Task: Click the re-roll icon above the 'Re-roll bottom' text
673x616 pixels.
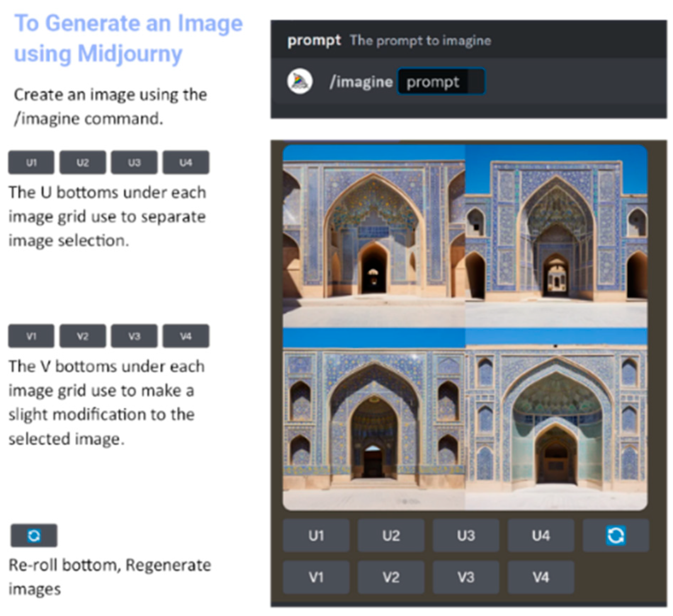Action: (34, 535)
